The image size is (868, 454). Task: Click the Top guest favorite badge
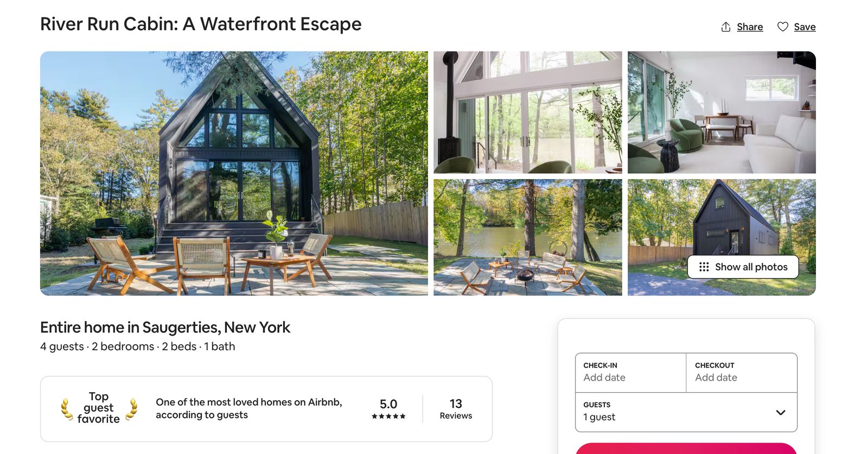tap(99, 408)
